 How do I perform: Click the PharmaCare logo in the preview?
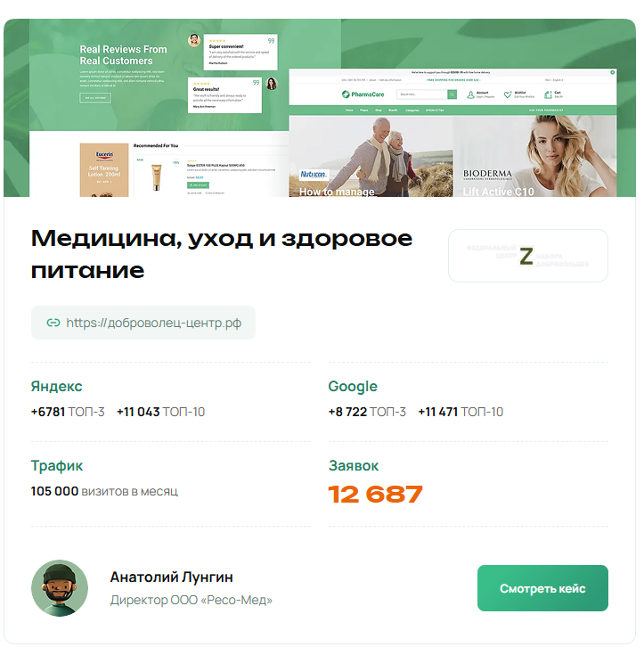click(x=363, y=94)
